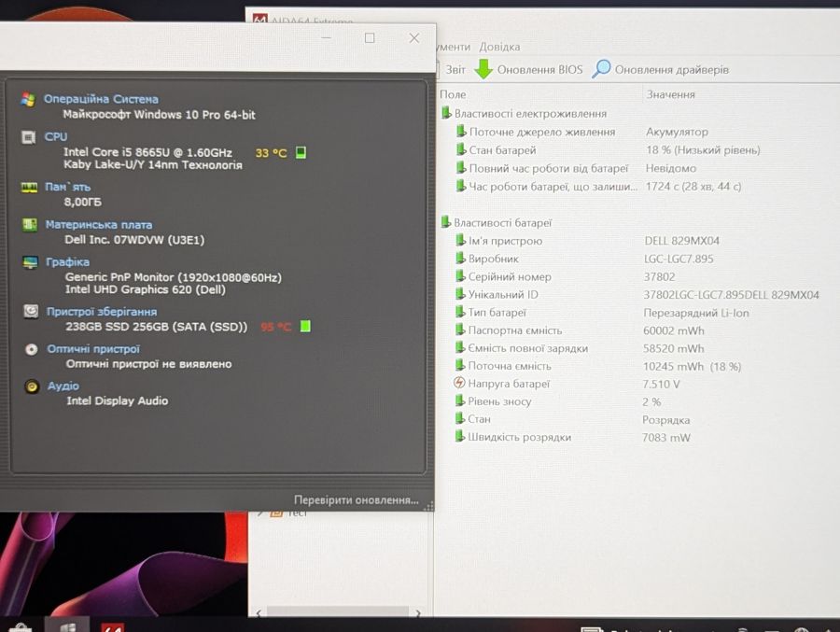840x632 pixels.
Task: Click the CPU chip icon in Speccy
Action: point(28,137)
